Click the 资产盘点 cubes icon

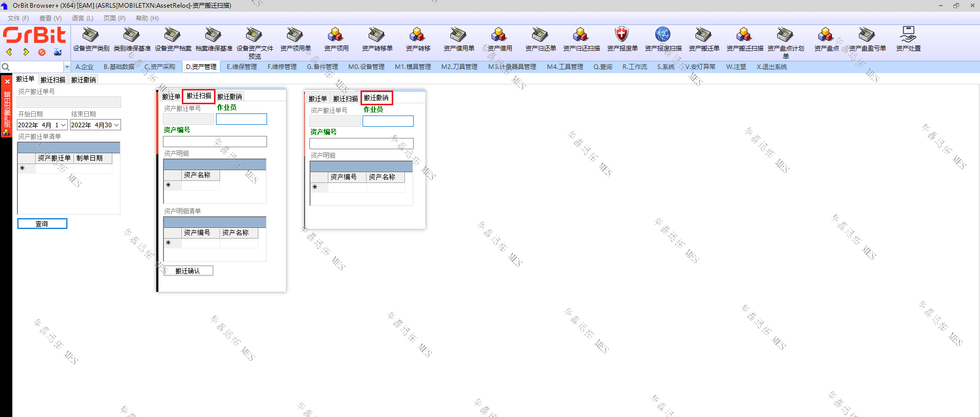pos(826,35)
